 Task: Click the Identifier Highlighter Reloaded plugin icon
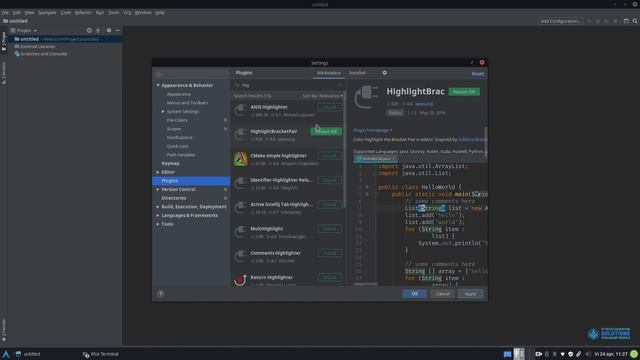(x=240, y=183)
